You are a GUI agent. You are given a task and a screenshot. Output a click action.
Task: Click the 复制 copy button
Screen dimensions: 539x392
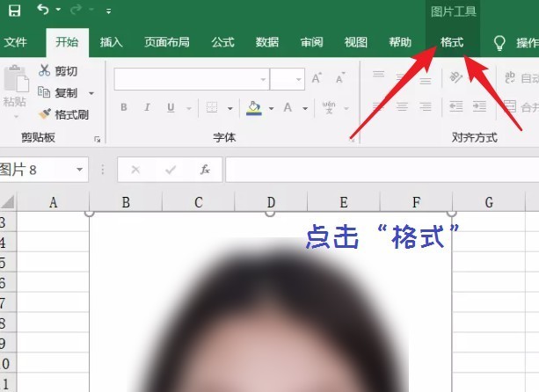point(58,93)
